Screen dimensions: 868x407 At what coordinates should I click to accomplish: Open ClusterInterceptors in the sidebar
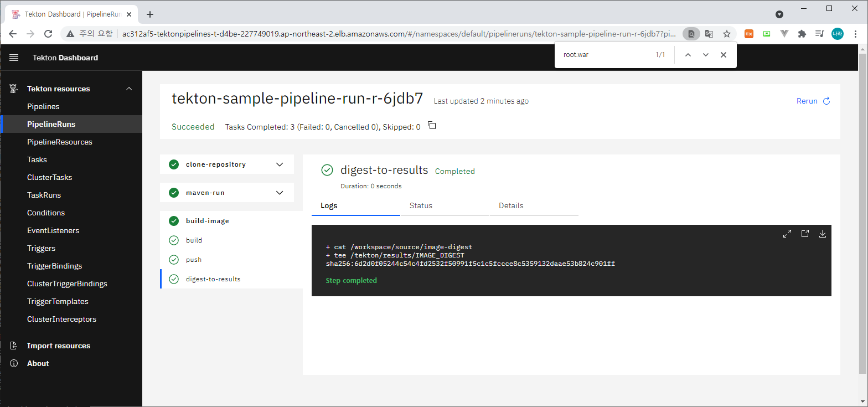[71, 319]
